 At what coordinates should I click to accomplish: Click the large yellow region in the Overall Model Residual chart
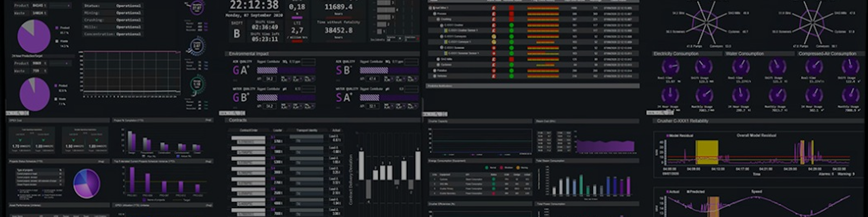(706, 152)
